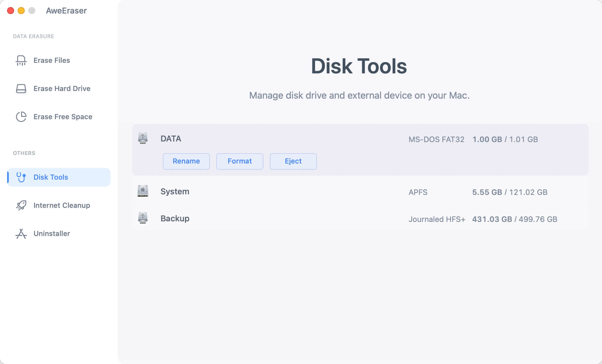This screenshot has height=364, width=602.
Task: Select the DATA drive name
Action: [x=171, y=139]
